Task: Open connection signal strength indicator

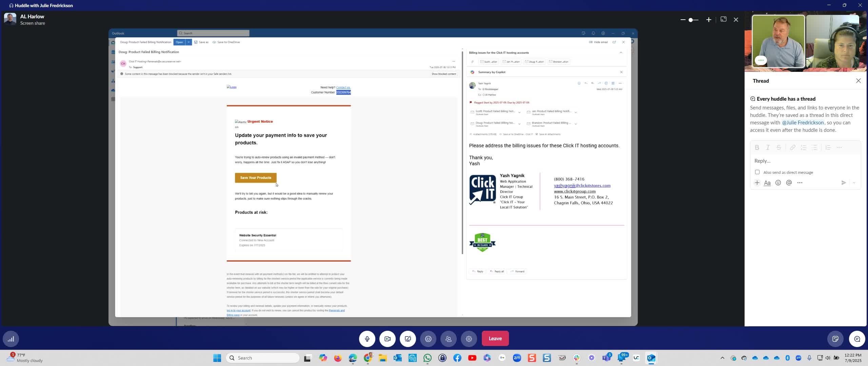Action: pyautogui.click(x=11, y=339)
